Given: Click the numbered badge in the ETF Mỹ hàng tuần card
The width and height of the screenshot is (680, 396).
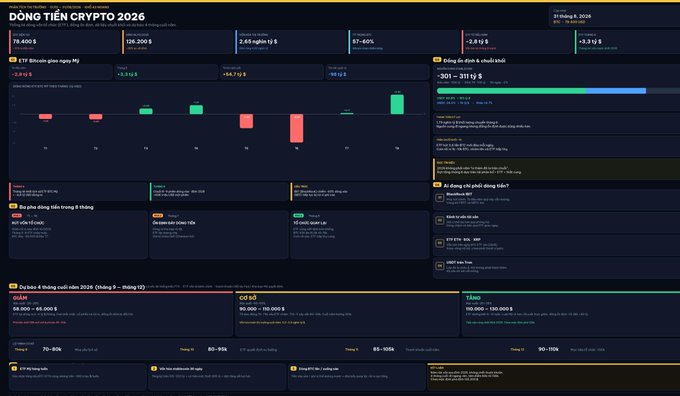Looking at the screenshot, I should point(14,368).
